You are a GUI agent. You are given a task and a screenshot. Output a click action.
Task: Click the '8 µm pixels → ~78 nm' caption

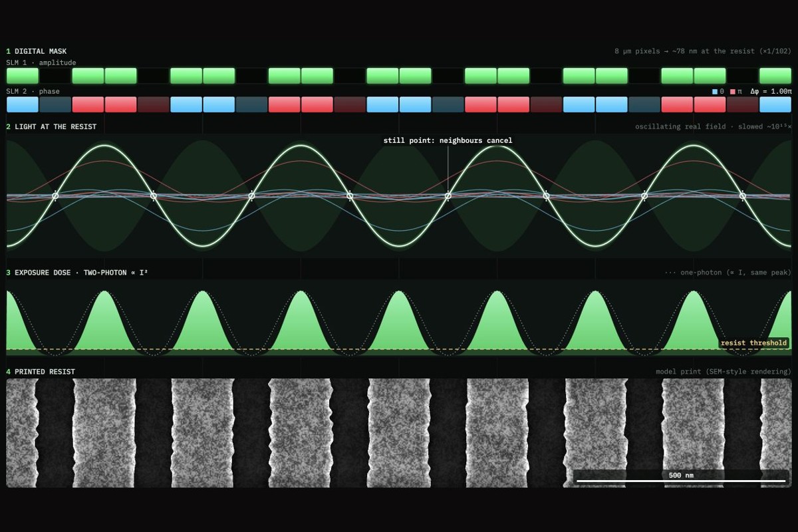(703, 51)
